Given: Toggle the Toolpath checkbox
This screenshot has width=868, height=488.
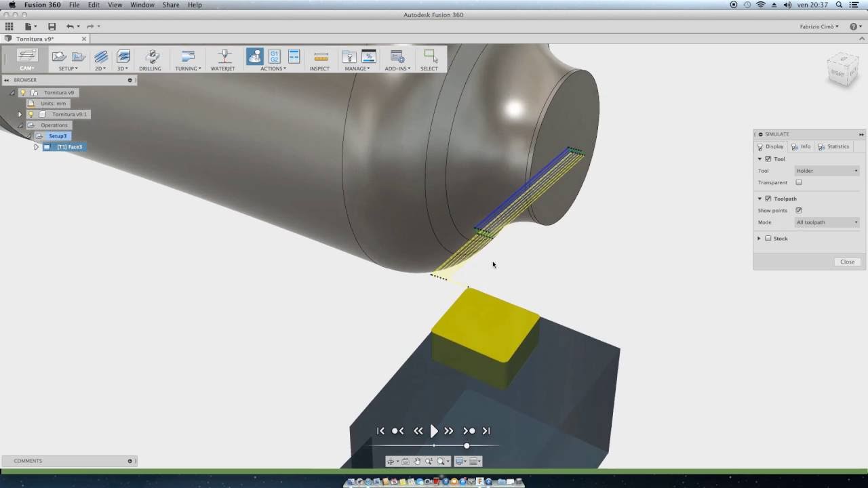Looking at the screenshot, I should [768, 199].
